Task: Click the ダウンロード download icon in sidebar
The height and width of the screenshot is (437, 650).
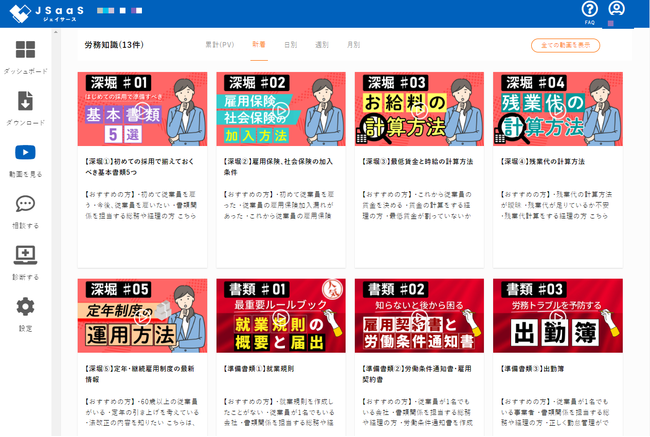Action: 25,101
